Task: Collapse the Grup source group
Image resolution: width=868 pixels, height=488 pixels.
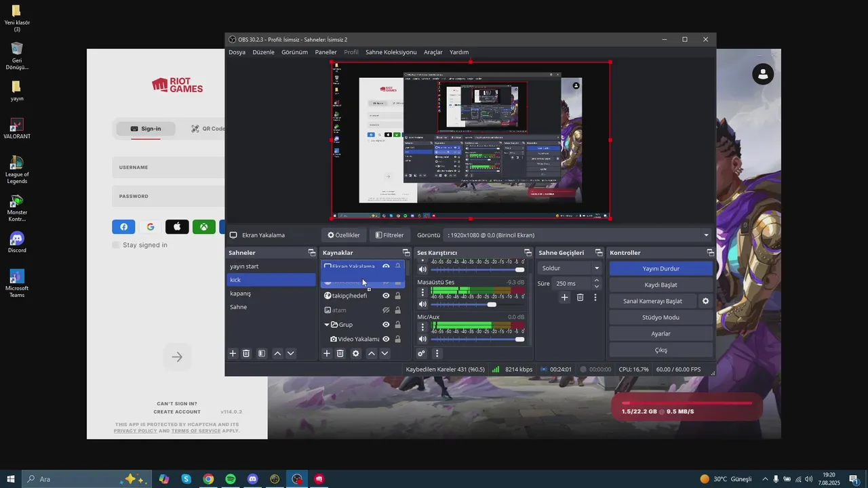Action: pos(326,325)
